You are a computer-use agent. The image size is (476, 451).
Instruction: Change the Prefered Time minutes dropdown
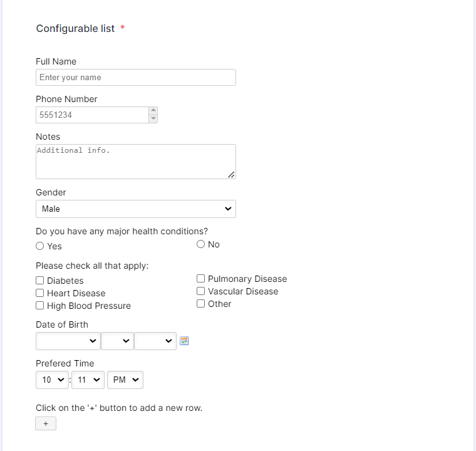pyautogui.click(x=88, y=380)
